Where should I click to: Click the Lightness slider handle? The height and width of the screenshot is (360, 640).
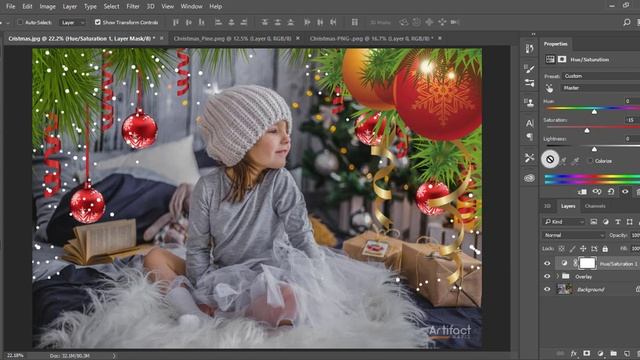(x=594, y=149)
